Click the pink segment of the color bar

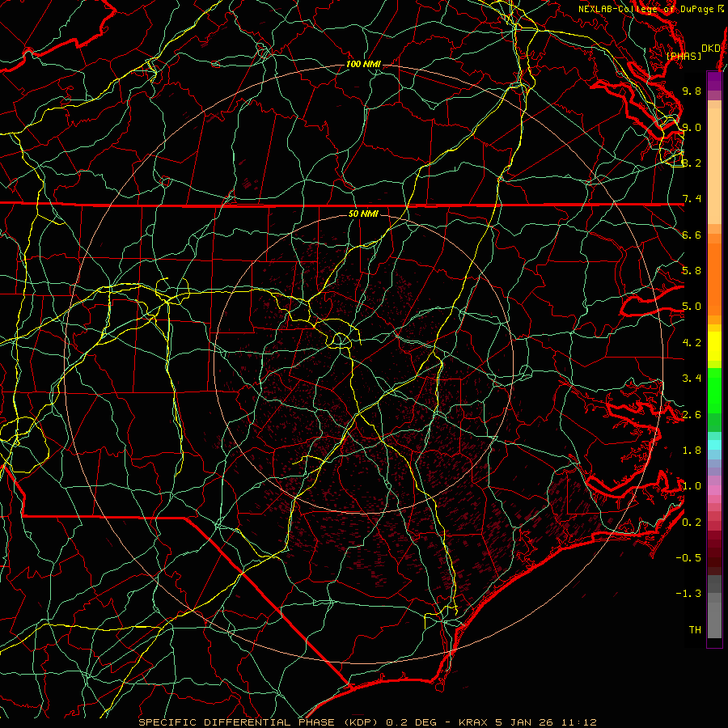click(x=714, y=490)
